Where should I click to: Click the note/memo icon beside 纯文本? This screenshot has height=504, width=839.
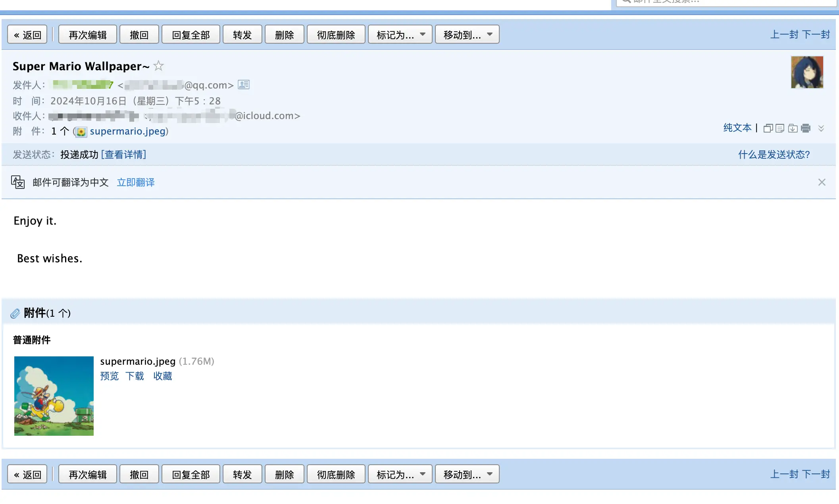(780, 128)
